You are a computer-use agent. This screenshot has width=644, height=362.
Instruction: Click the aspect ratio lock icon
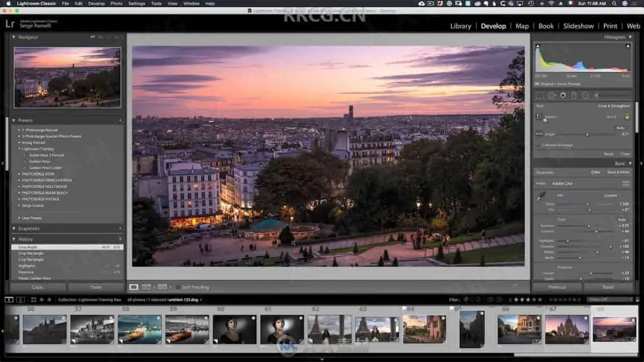(x=626, y=116)
